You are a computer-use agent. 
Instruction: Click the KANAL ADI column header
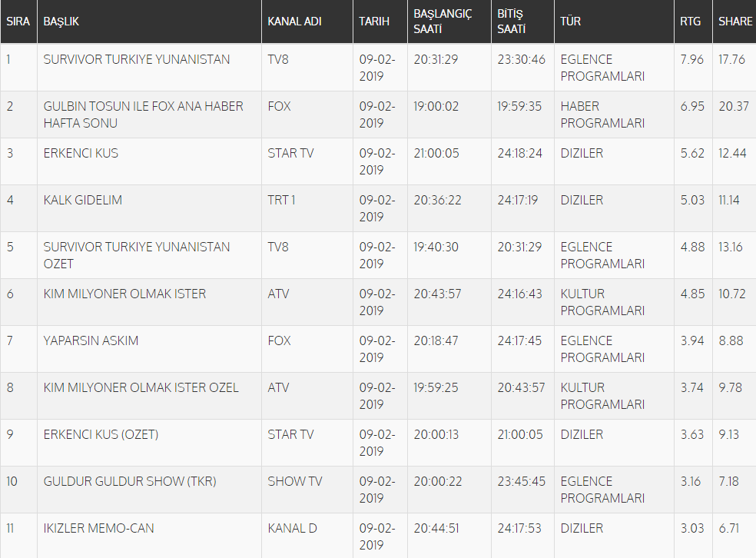pyautogui.click(x=294, y=22)
